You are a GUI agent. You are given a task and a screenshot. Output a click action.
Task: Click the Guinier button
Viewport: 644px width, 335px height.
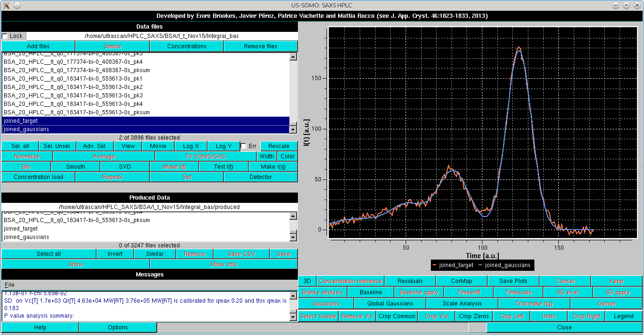coord(607,304)
